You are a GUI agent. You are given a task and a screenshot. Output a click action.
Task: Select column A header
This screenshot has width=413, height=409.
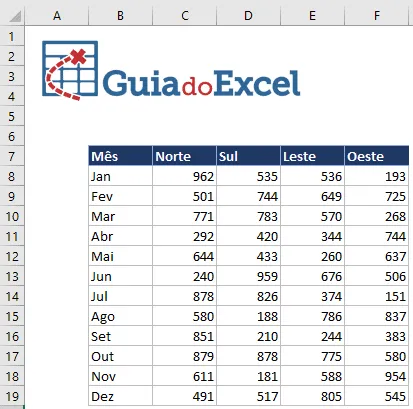click(57, 16)
